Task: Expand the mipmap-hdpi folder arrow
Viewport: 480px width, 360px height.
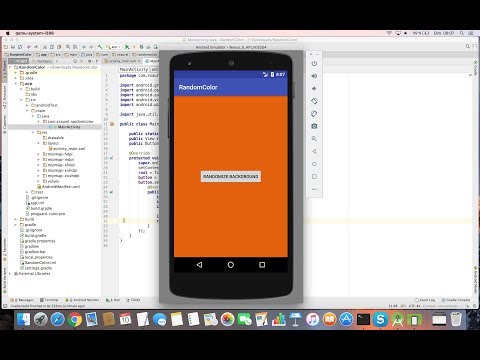Action: point(38,154)
